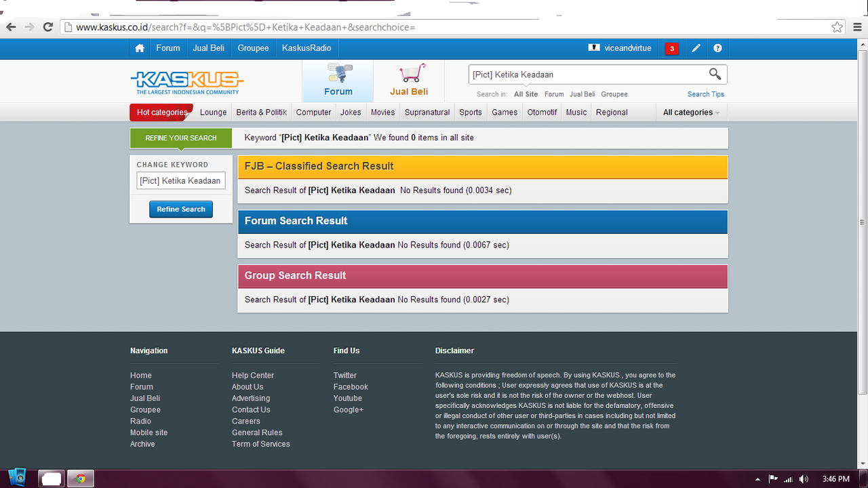Open General Rules footer link
The image size is (868, 488).
(x=257, y=433)
